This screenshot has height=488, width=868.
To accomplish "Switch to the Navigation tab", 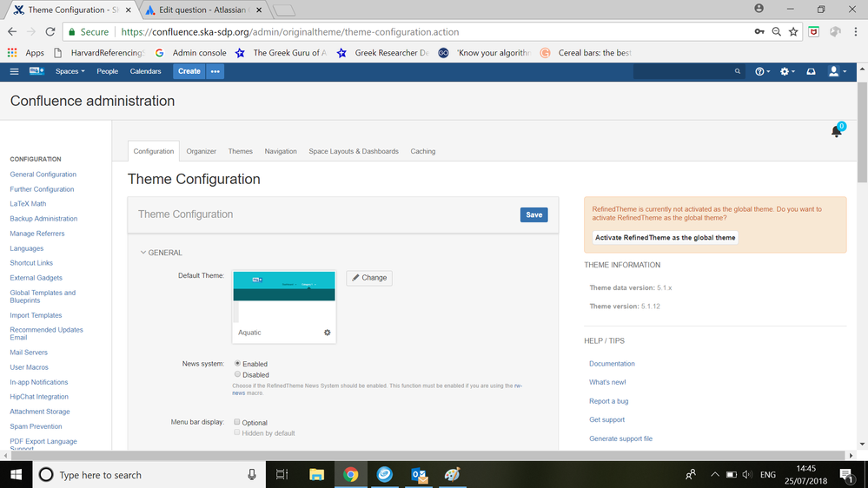I will 281,151.
